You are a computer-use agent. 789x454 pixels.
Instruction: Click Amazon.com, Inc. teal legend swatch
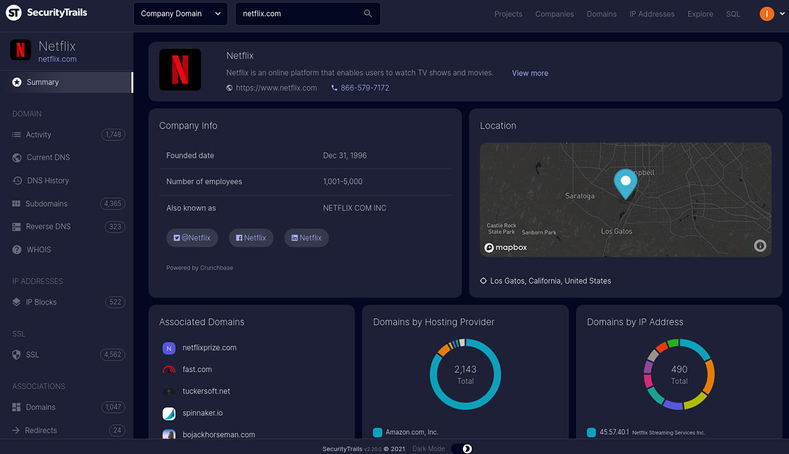(x=377, y=432)
